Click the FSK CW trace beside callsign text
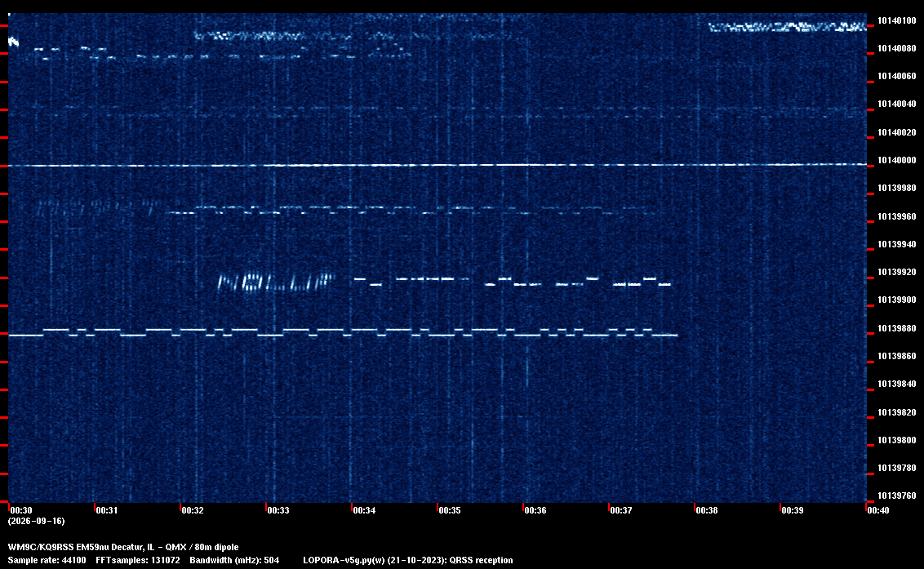 [x=512, y=282]
